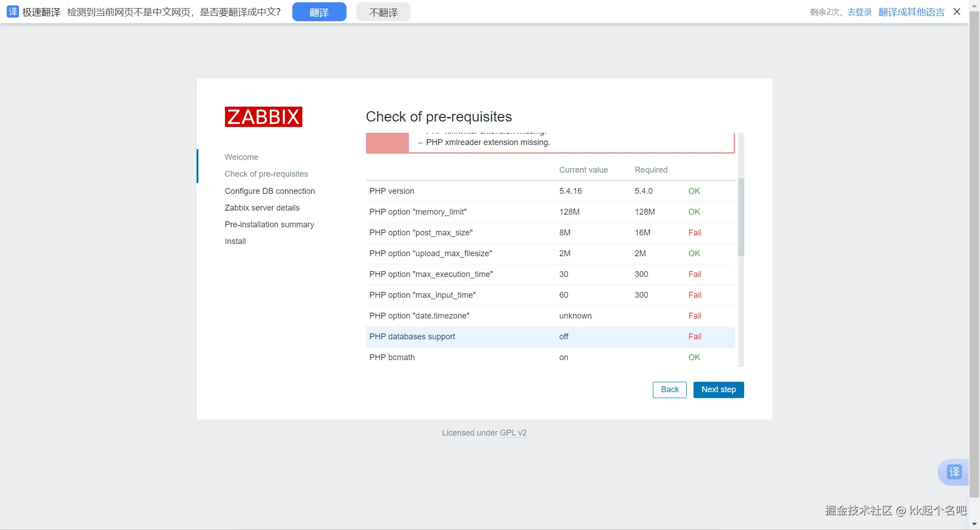Close the translation prompt bar

(x=957, y=12)
